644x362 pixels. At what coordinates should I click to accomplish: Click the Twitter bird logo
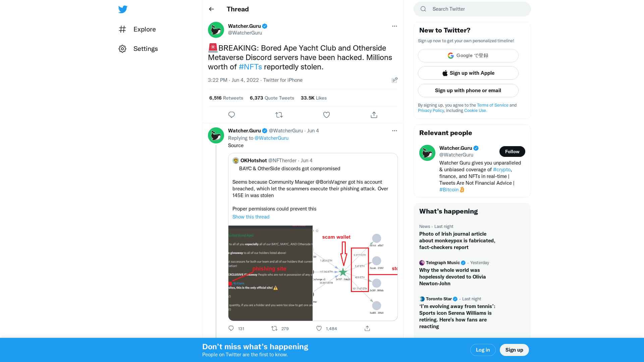click(123, 9)
